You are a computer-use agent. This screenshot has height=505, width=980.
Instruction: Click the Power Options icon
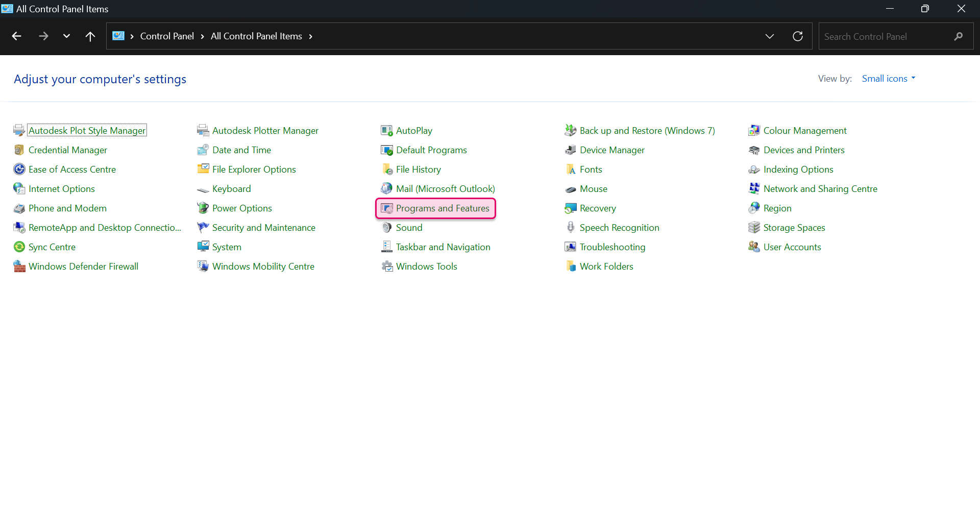tap(203, 208)
